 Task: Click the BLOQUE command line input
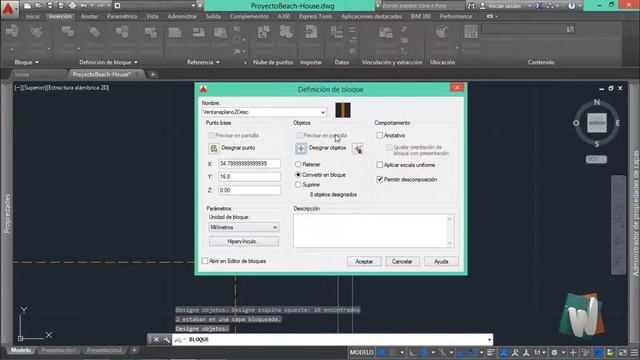click(333, 340)
